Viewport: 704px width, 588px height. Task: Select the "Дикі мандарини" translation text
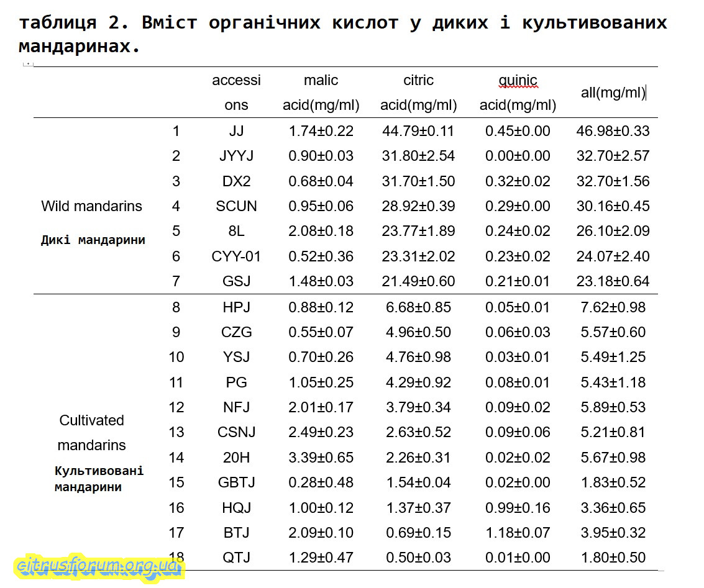pyautogui.click(x=93, y=240)
